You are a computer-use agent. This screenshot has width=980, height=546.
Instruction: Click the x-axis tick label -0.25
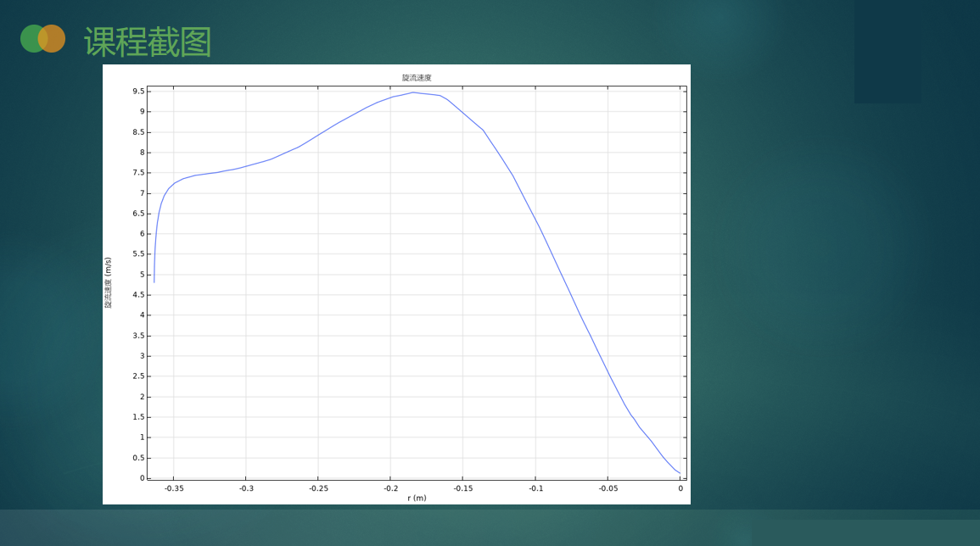click(319, 488)
